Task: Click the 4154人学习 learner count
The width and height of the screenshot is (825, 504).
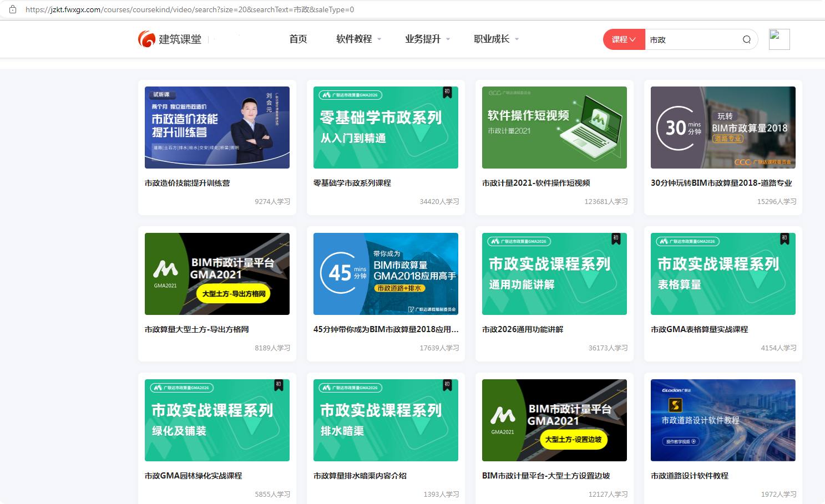Action: point(778,348)
